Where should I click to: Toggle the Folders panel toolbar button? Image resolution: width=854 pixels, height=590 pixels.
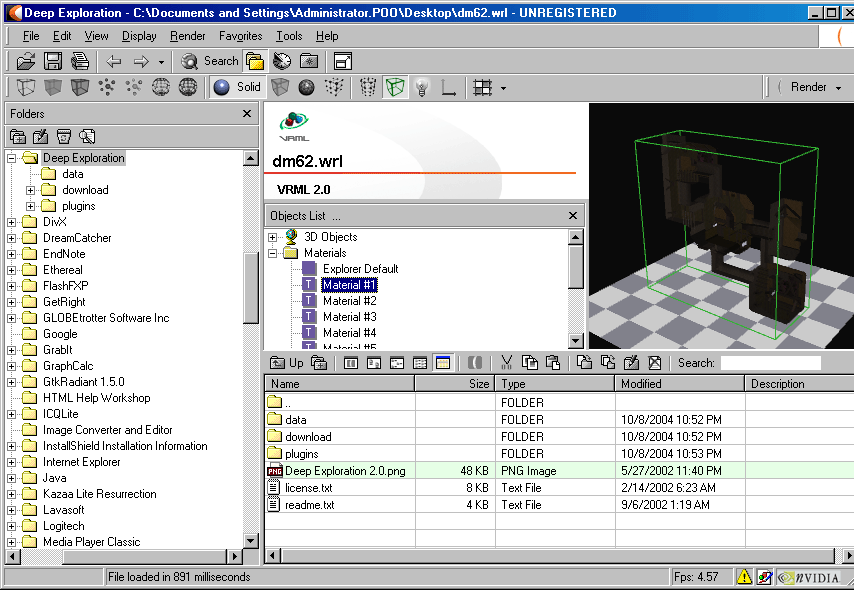(255, 61)
